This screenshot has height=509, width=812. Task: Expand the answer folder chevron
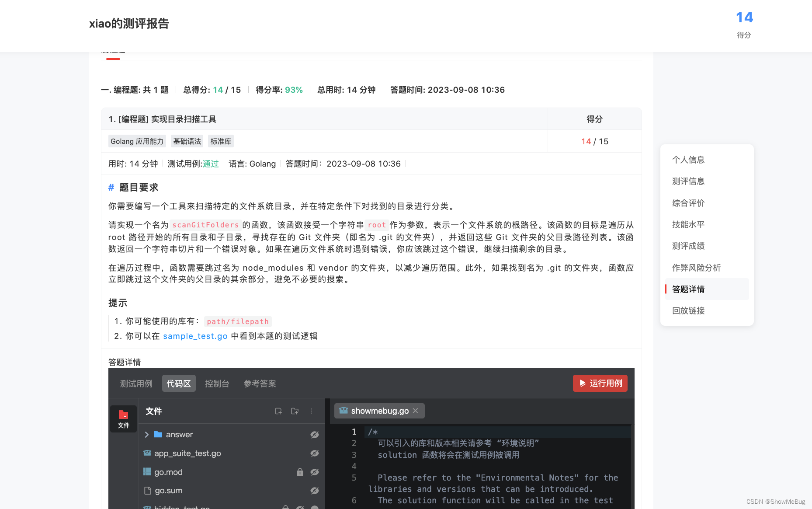(147, 434)
